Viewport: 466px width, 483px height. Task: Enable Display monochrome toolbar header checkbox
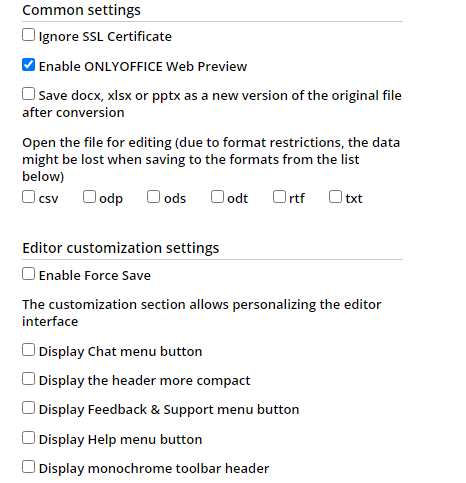(x=28, y=467)
